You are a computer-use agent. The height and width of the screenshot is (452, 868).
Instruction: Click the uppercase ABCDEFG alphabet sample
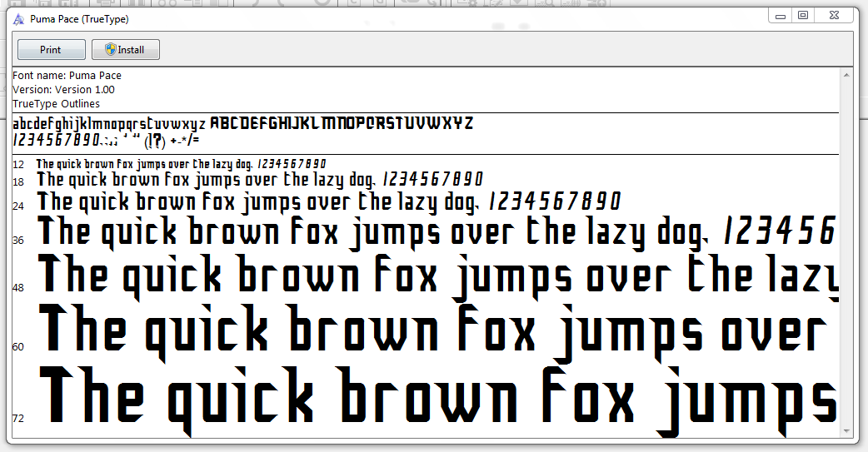(x=342, y=123)
